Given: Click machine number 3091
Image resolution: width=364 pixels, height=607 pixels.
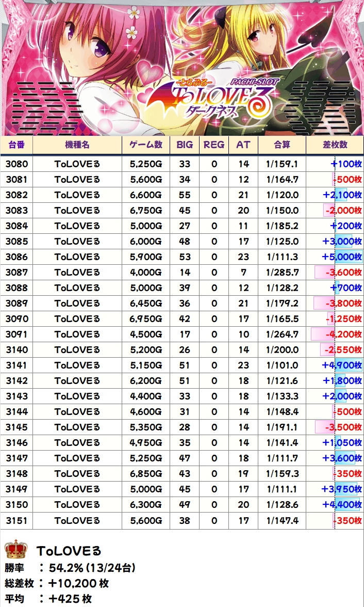Looking at the screenshot, I should [16, 334].
